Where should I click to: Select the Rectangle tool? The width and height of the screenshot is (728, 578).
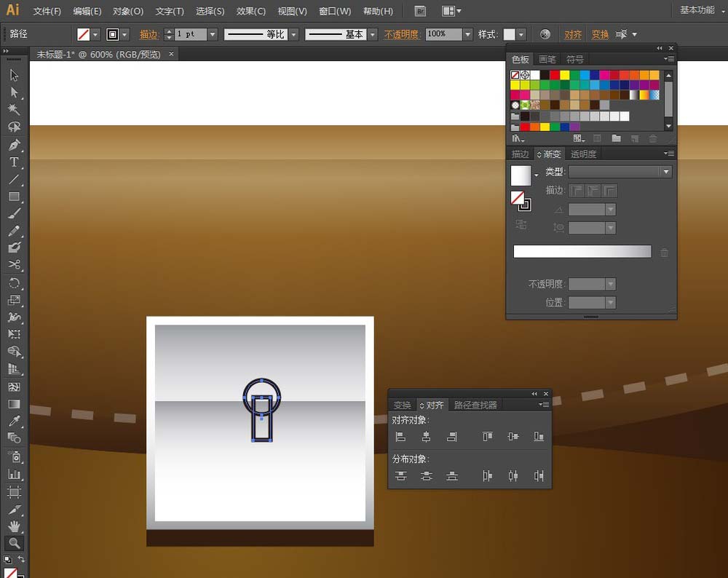(x=14, y=197)
